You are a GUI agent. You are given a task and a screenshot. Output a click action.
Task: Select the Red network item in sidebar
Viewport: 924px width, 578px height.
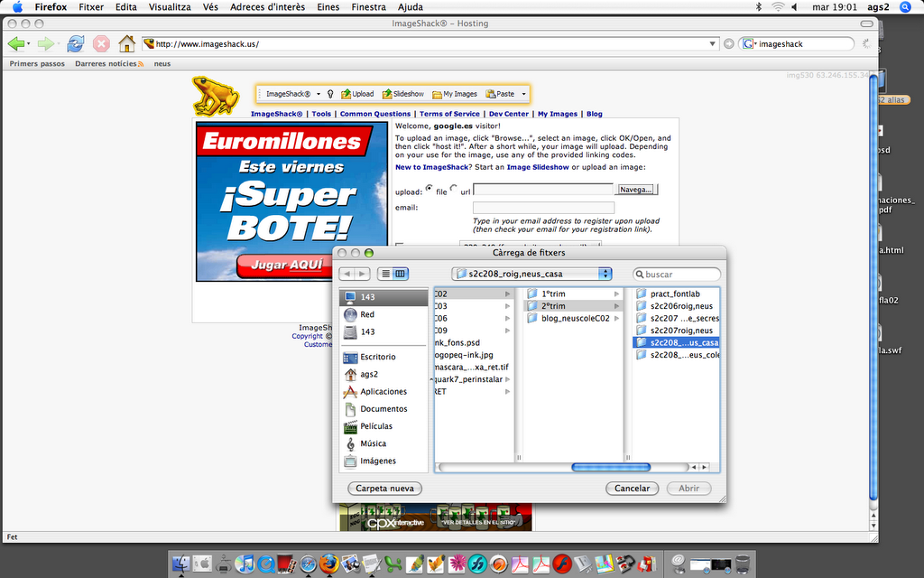click(x=383, y=314)
